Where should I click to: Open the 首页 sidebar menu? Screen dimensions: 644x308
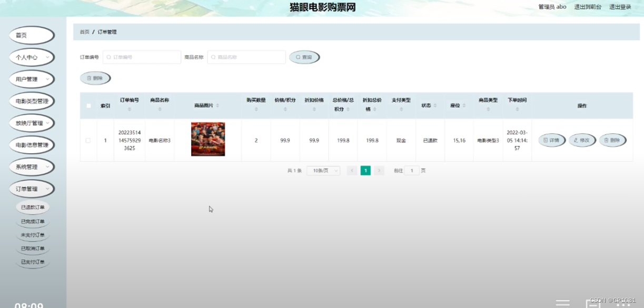click(x=32, y=35)
